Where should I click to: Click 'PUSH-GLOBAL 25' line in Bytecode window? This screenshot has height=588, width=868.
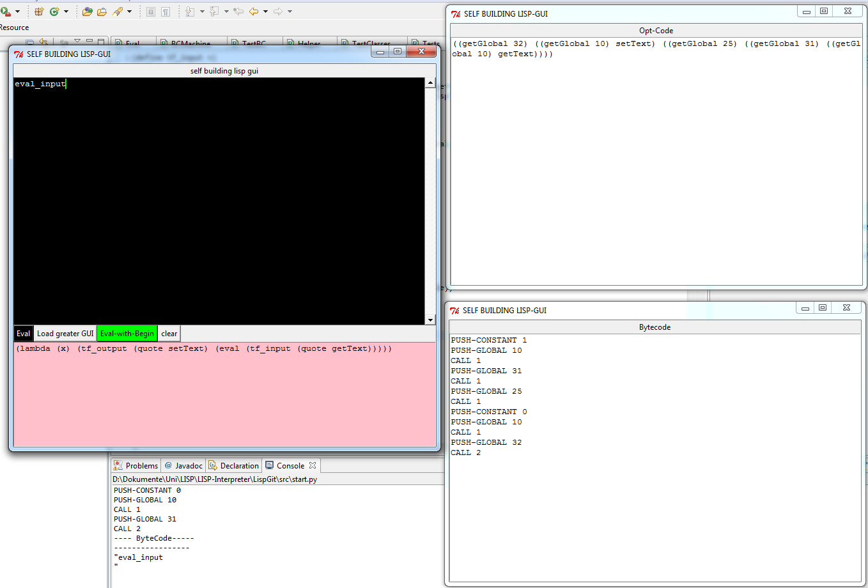tap(486, 391)
